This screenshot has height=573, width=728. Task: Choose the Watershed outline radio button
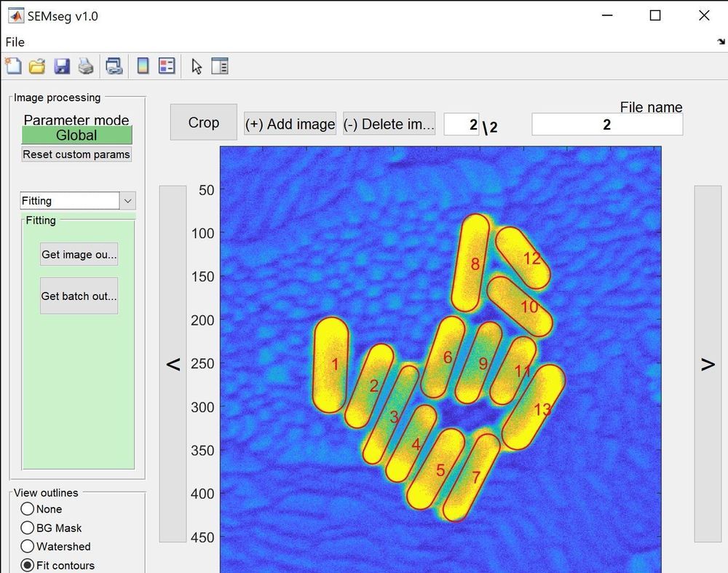tap(28, 546)
